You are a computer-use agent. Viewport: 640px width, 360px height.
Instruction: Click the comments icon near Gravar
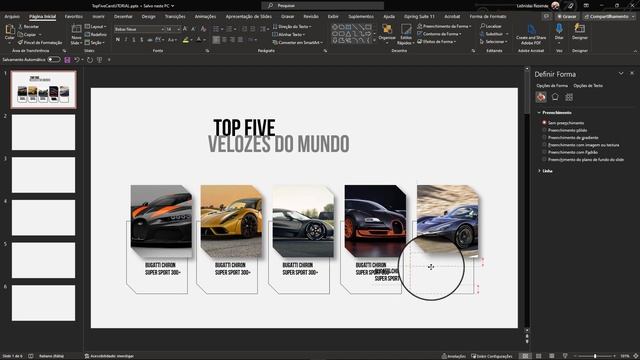click(546, 16)
